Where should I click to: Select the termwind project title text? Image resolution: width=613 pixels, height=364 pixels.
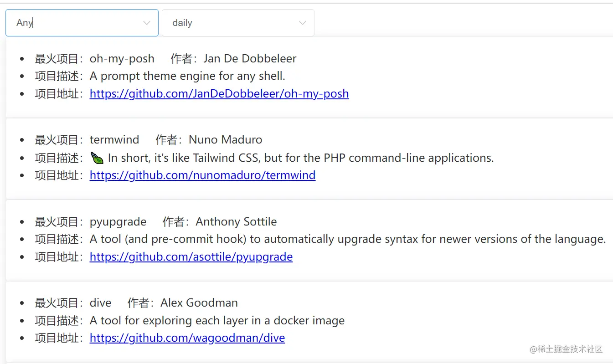pos(114,140)
